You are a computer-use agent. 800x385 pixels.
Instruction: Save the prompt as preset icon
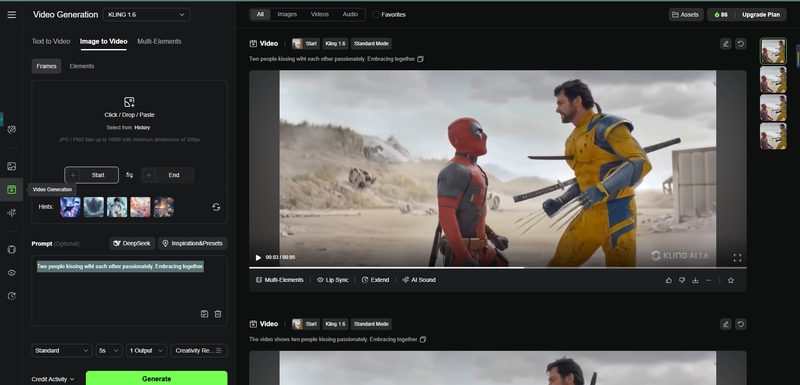tap(205, 314)
